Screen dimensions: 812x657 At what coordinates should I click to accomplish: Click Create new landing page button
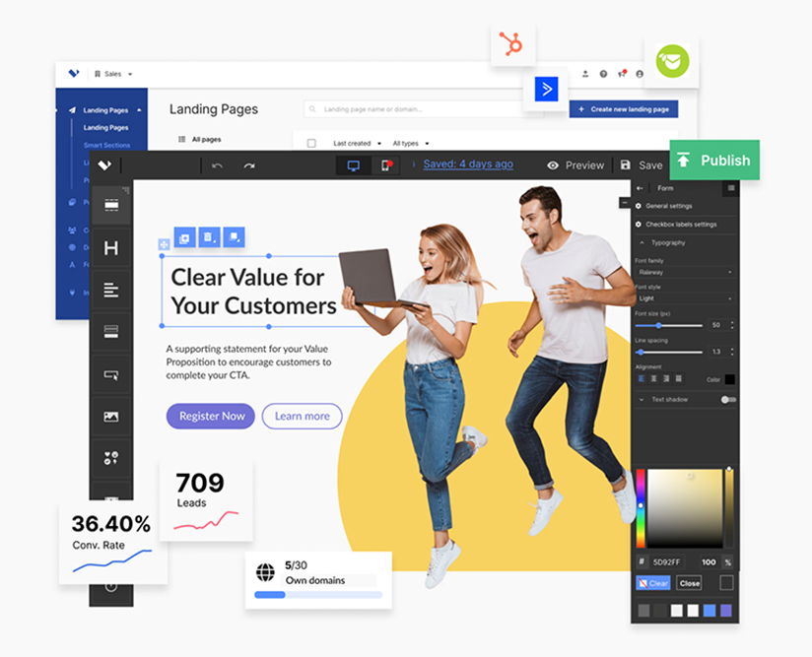coord(623,109)
